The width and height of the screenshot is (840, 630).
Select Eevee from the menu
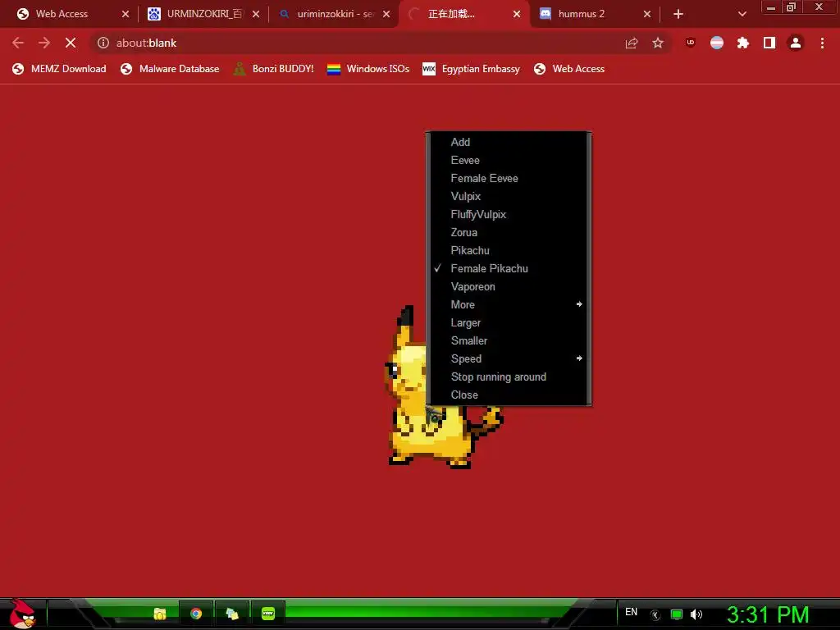coord(509,160)
